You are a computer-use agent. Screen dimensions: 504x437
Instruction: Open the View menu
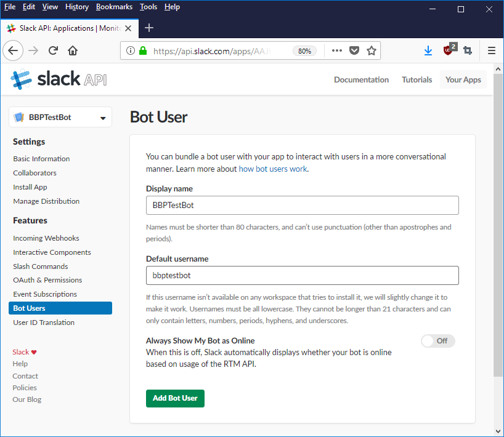click(x=50, y=7)
